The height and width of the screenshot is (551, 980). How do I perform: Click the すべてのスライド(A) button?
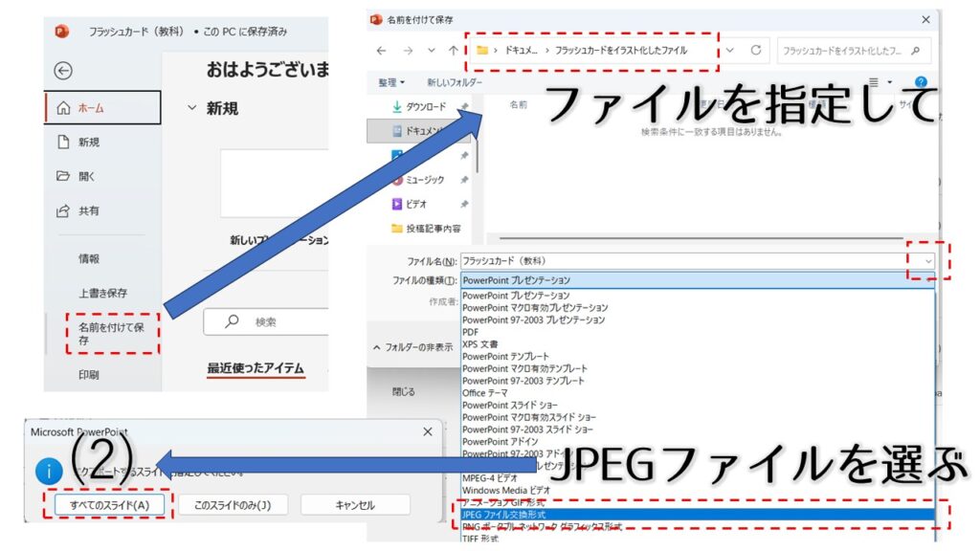(x=109, y=505)
